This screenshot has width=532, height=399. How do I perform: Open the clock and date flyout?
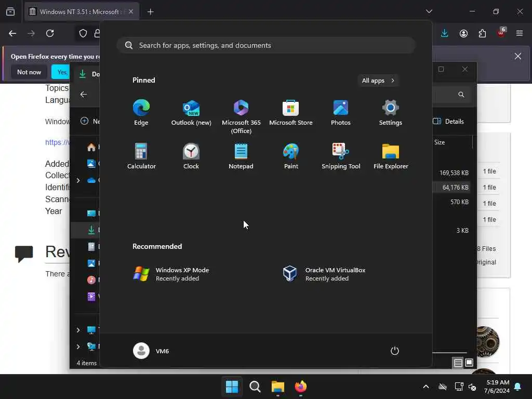pos(497,387)
